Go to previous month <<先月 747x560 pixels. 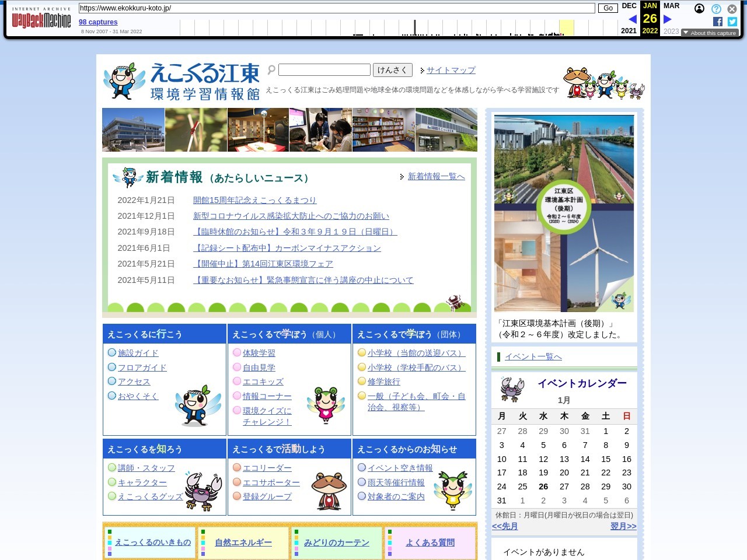click(505, 526)
